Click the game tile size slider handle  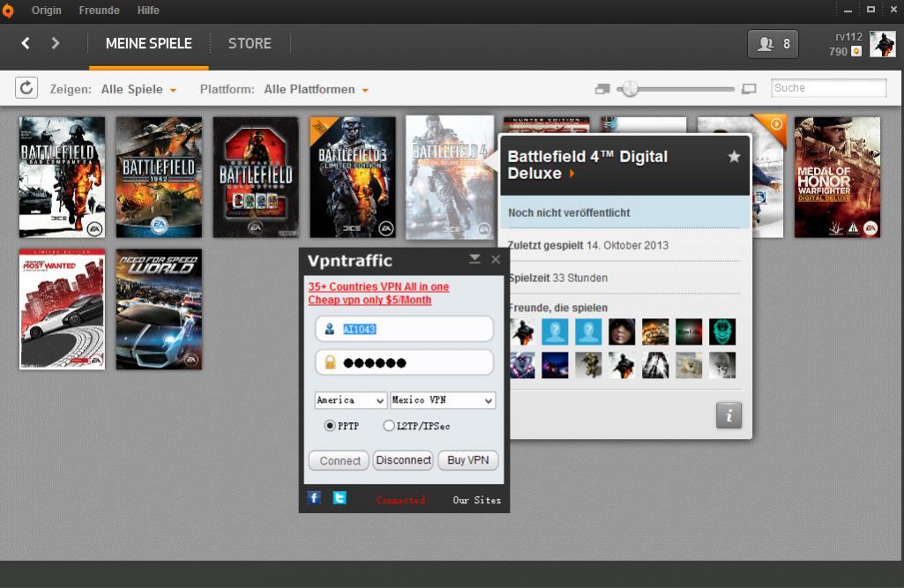[x=630, y=89]
